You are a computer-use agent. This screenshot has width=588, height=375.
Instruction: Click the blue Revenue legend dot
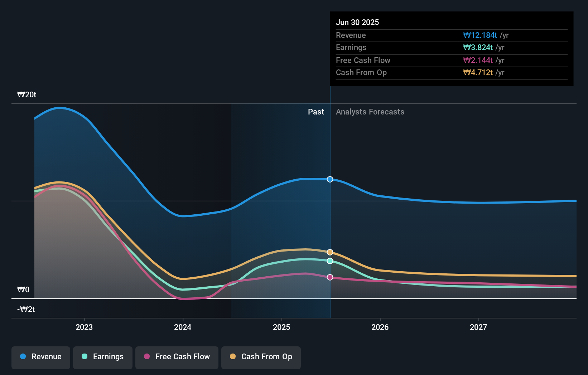[23, 357]
